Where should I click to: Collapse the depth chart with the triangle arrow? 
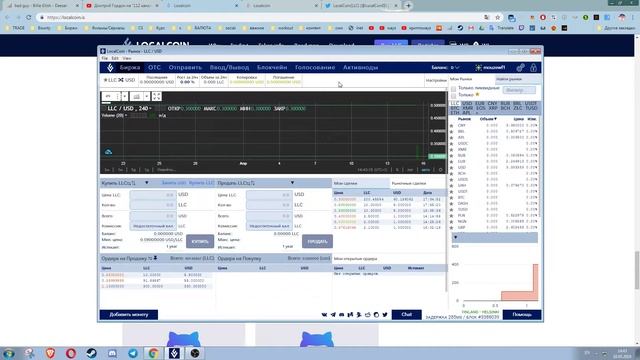[456, 237]
